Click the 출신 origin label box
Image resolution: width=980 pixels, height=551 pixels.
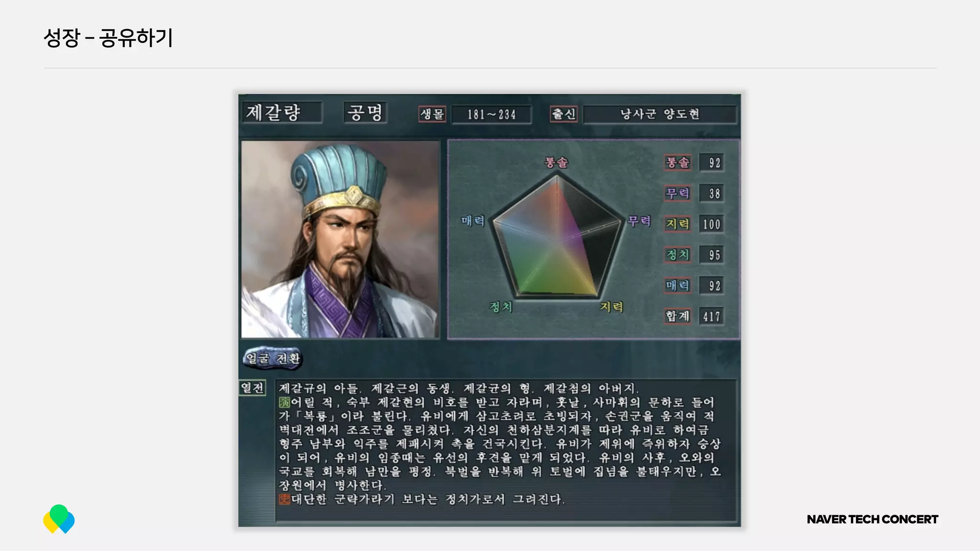[564, 114]
